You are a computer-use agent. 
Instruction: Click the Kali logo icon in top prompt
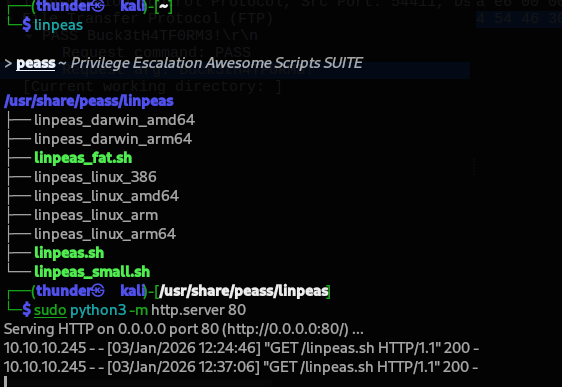(x=98, y=5)
